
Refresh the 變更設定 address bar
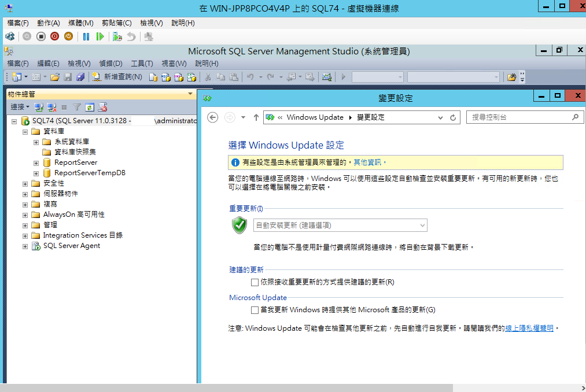click(x=453, y=117)
